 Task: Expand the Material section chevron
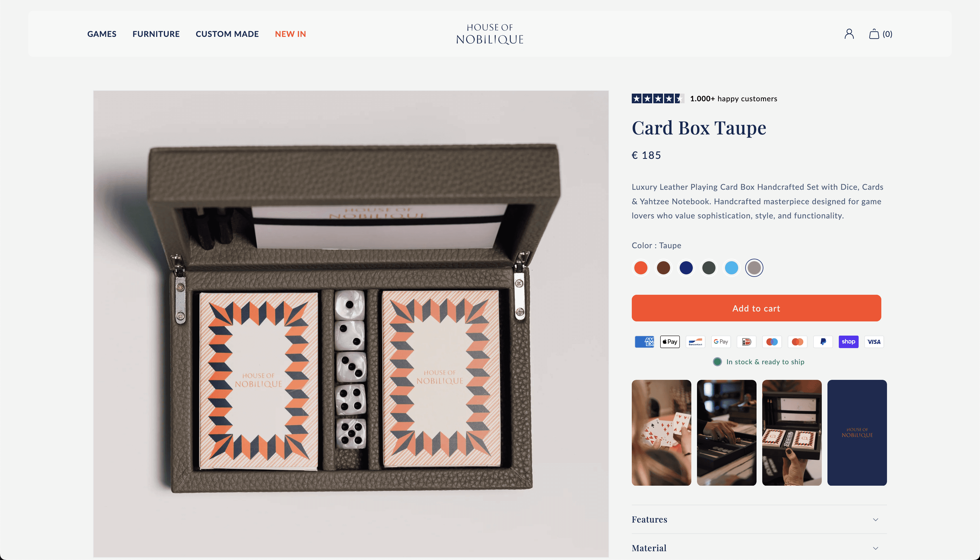tap(875, 548)
